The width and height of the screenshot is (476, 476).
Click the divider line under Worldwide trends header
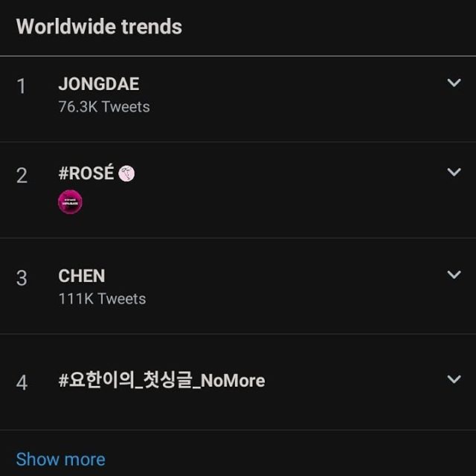coord(238,56)
